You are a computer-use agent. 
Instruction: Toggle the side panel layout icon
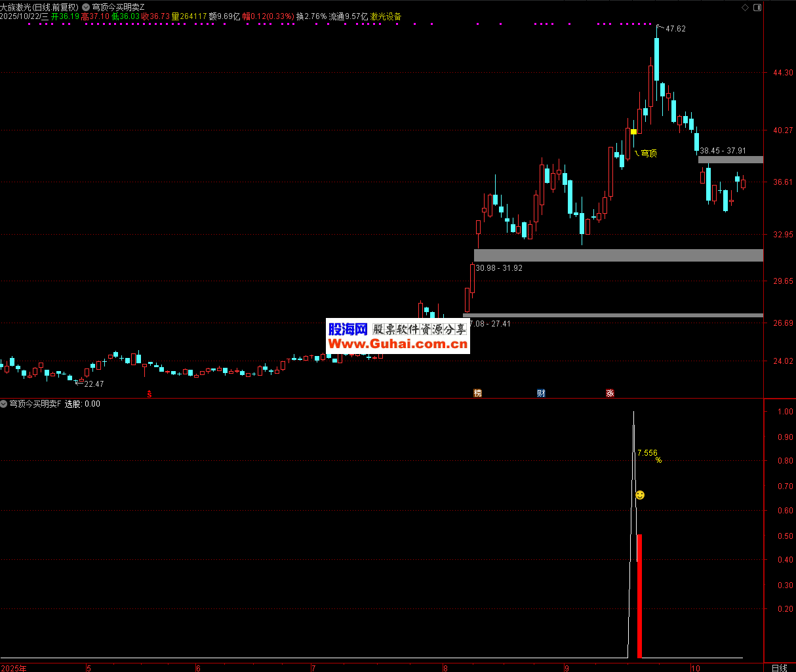point(757,7)
